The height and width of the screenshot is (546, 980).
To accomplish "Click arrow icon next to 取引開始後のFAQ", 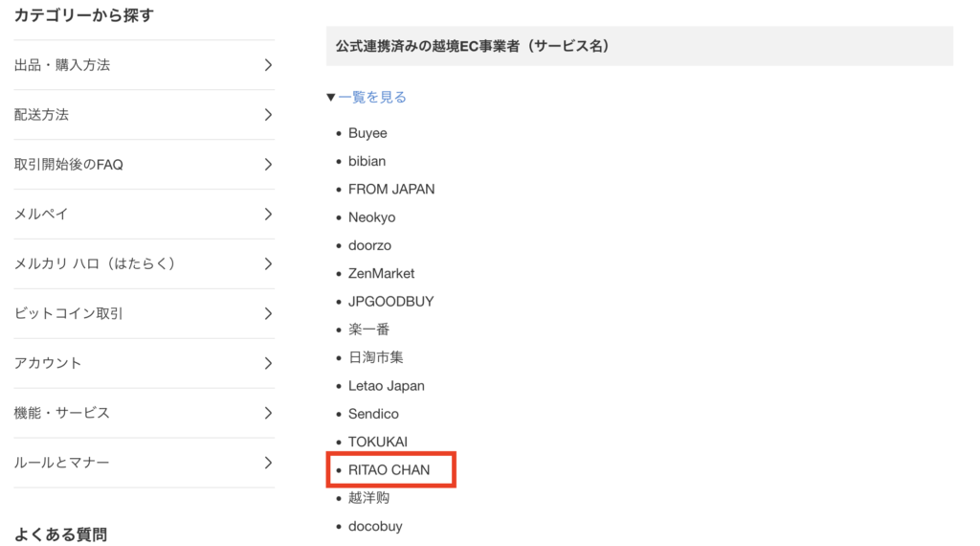I will (268, 165).
